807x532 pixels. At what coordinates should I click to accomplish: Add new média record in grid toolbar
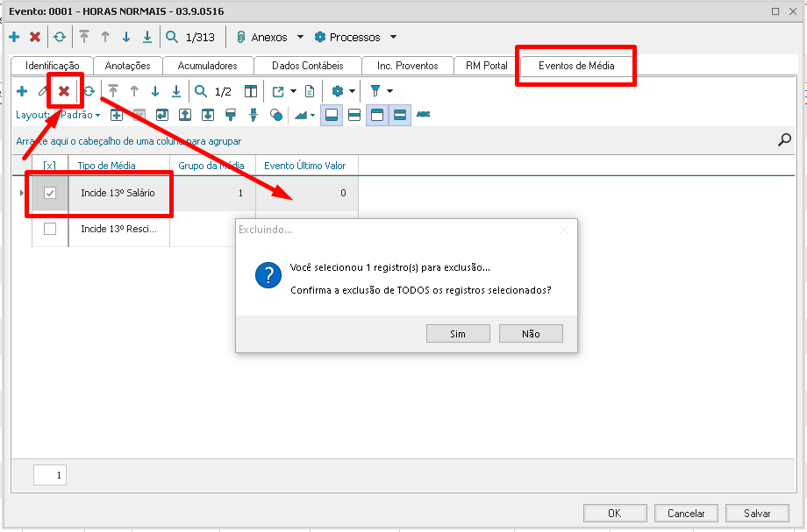coord(22,91)
